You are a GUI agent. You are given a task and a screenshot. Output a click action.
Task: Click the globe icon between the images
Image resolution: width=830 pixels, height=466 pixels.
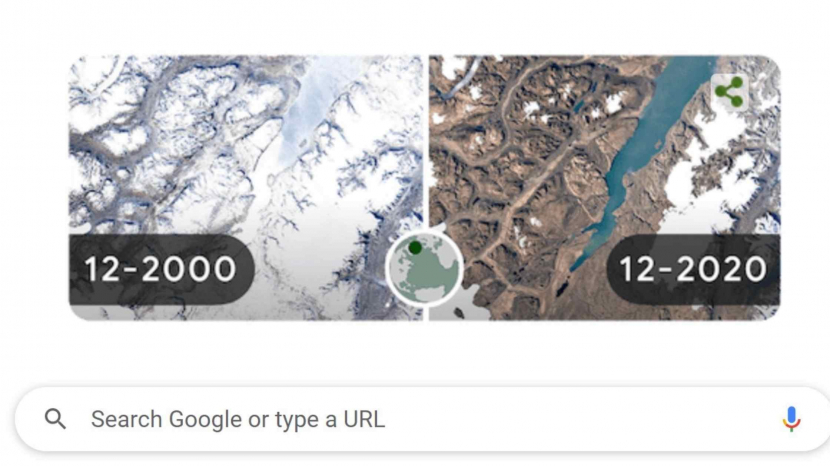(x=424, y=268)
